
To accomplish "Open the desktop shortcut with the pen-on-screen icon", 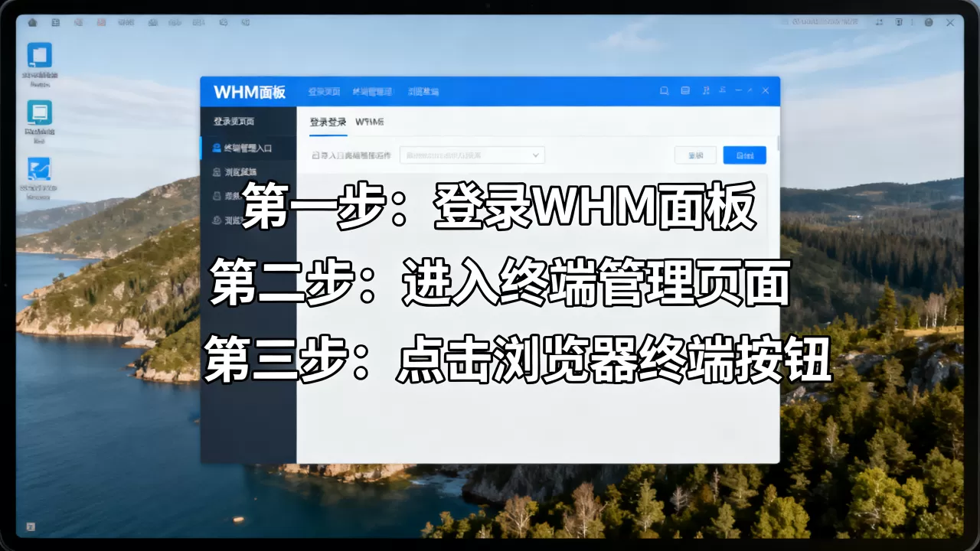I will point(39,169).
